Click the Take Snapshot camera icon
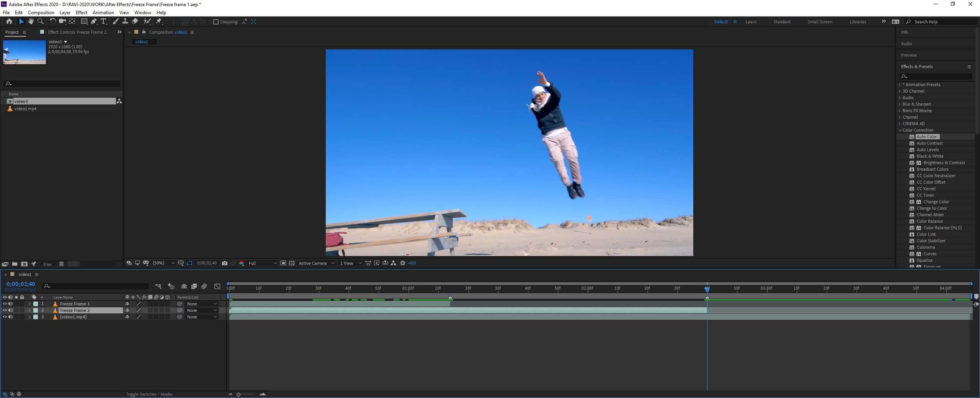This screenshot has width=980, height=398. tap(225, 263)
